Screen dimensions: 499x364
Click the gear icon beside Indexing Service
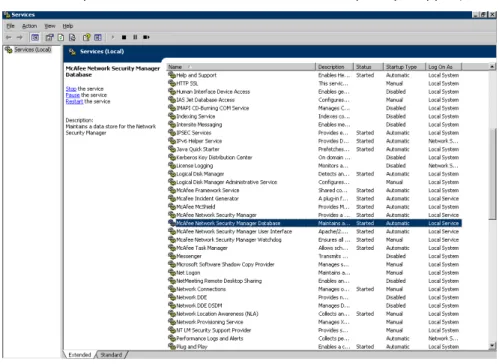(172, 116)
